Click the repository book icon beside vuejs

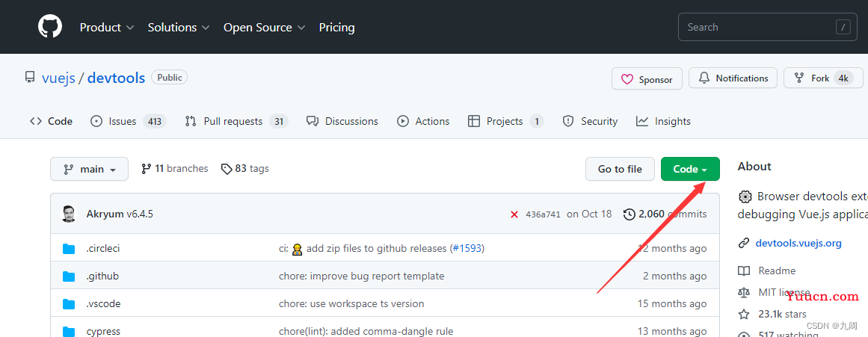click(x=30, y=78)
